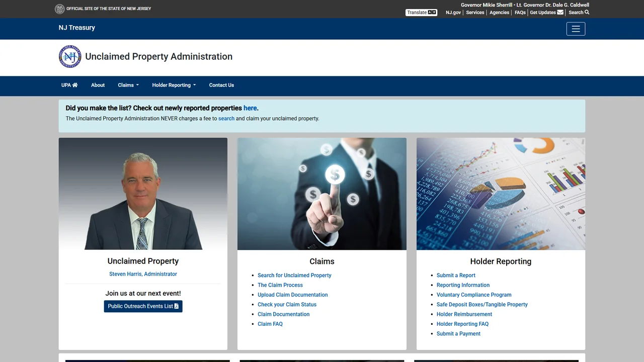Click the Claims card image
The width and height of the screenshot is (644, 362).
322,194
